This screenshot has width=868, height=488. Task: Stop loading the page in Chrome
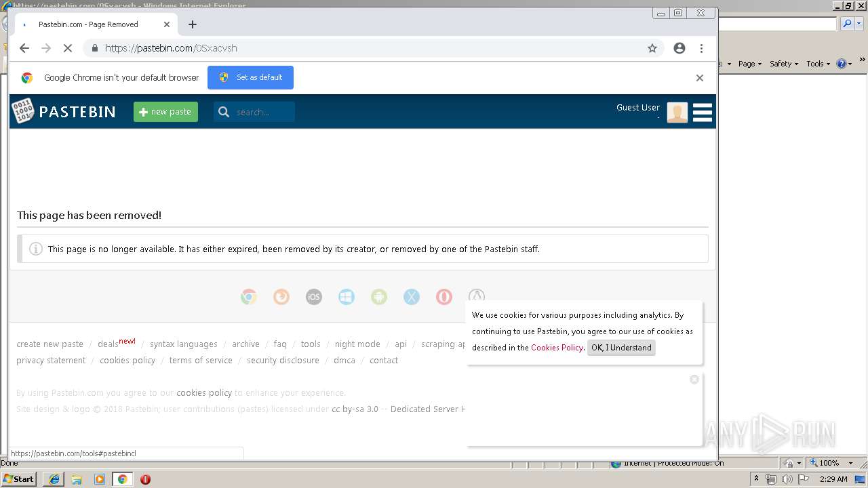coord(67,48)
